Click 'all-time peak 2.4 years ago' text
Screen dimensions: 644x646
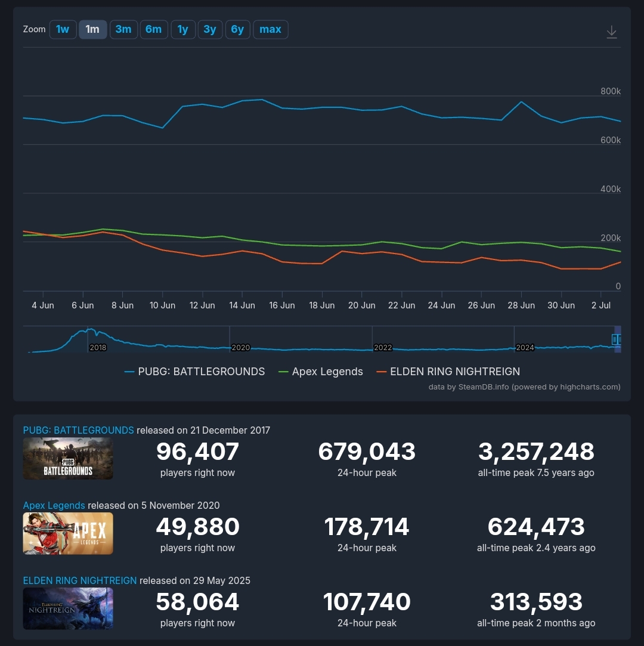click(x=536, y=548)
